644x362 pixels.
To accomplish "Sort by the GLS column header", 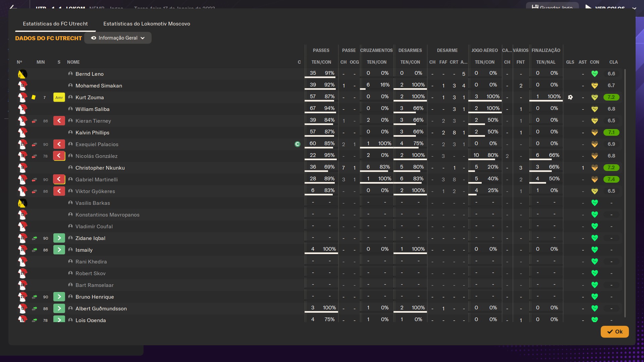I will [x=570, y=62].
